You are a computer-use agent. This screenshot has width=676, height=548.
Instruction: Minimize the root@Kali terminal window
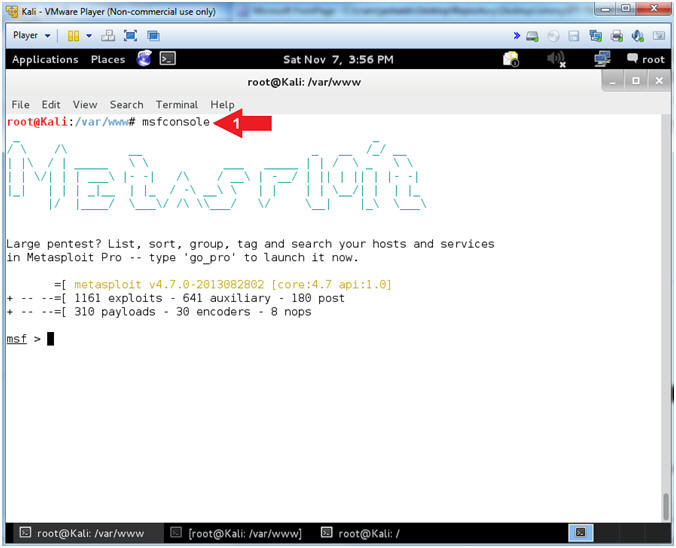point(613,81)
